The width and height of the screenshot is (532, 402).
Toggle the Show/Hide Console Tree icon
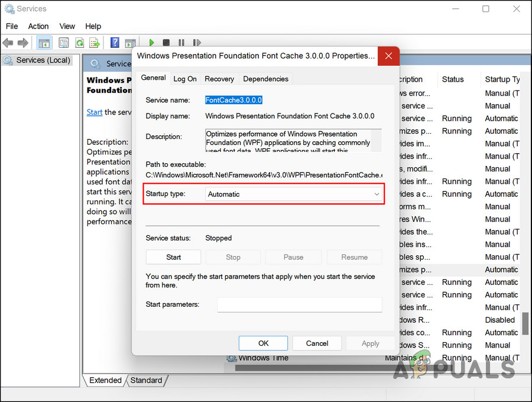pos(44,43)
